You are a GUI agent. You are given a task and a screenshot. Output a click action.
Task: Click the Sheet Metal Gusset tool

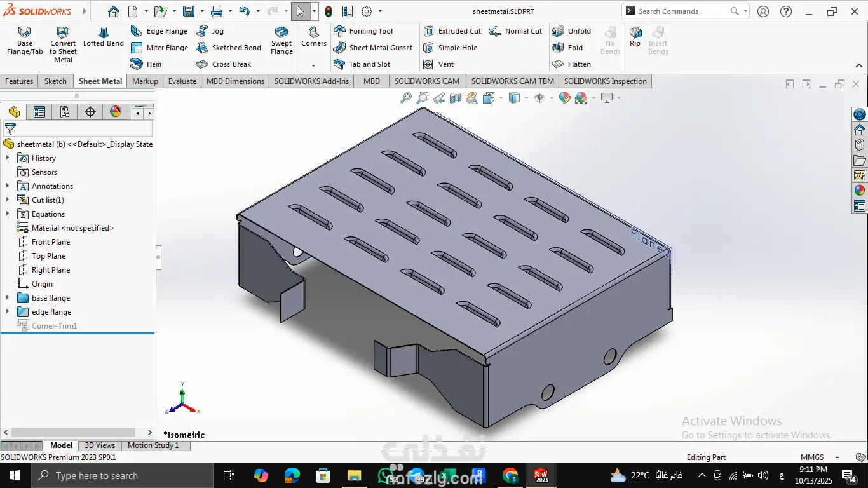pyautogui.click(x=373, y=48)
